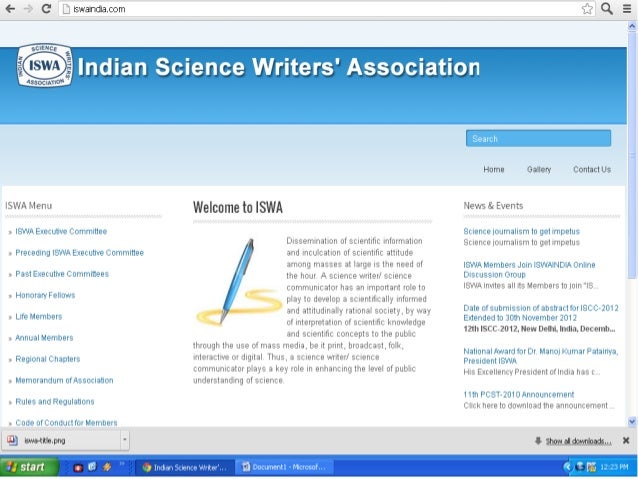Click the middle quick launch icon

pos(92,467)
